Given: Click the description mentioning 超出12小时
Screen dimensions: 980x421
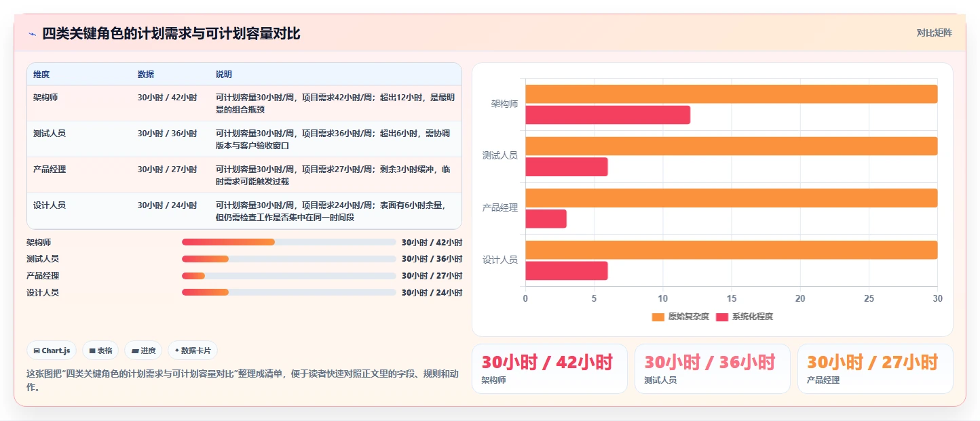Looking at the screenshot, I should pyautogui.click(x=335, y=103).
